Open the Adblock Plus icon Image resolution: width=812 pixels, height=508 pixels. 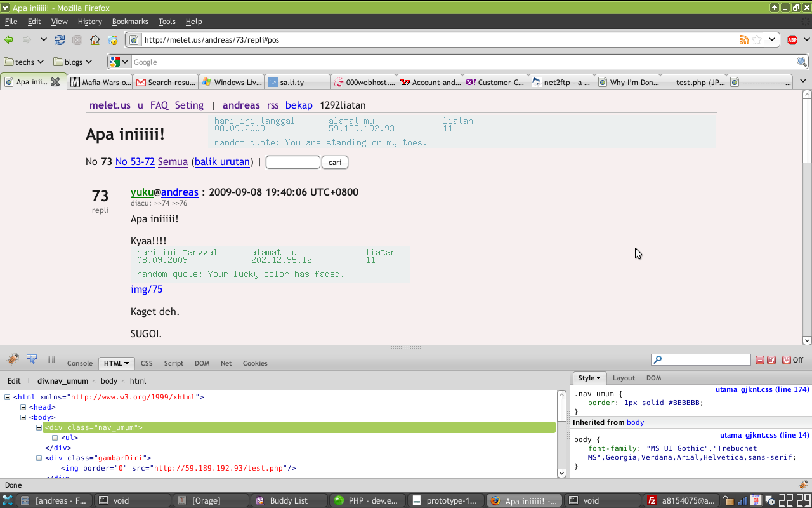click(792, 40)
